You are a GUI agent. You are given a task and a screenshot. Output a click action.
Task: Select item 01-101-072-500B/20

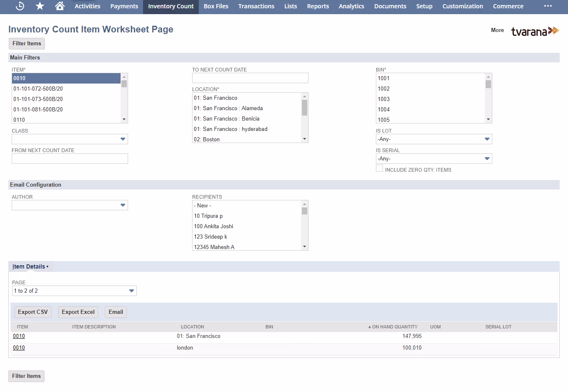[66, 89]
